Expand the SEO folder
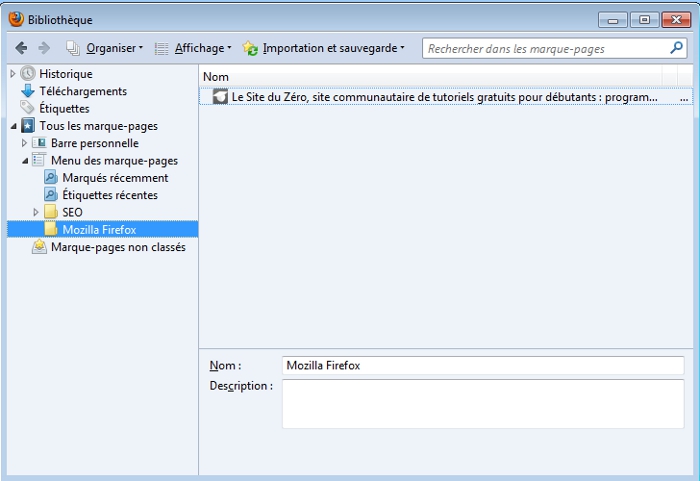700x481 pixels. tap(36, 212)
